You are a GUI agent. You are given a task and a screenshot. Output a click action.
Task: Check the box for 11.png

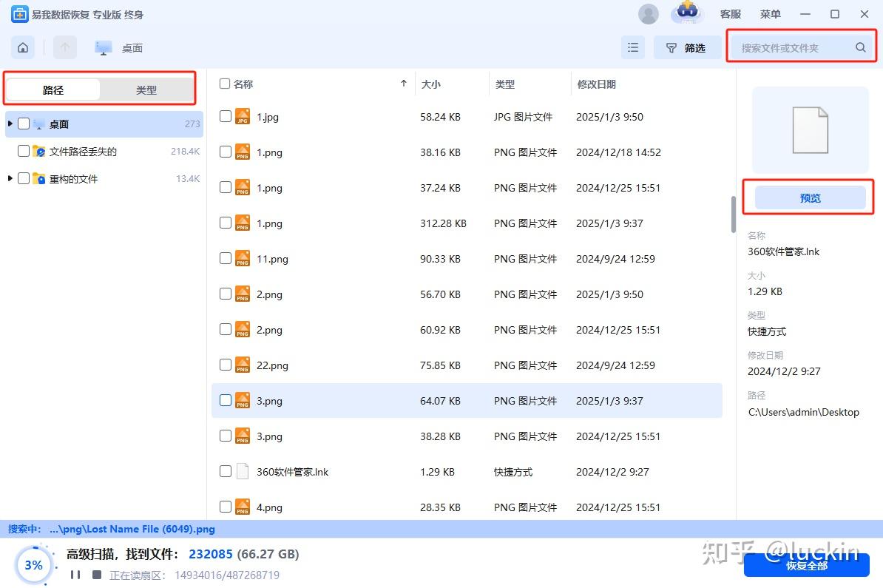pyautogui.click(x=226, y=258)
